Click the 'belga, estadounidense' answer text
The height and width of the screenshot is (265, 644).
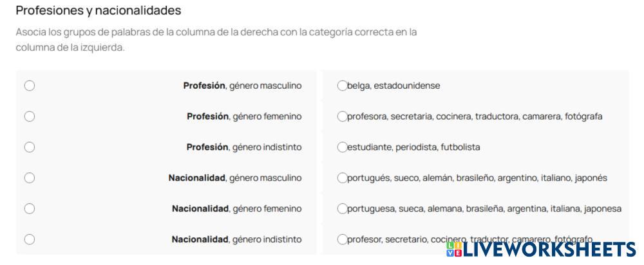tap(393, 86)
